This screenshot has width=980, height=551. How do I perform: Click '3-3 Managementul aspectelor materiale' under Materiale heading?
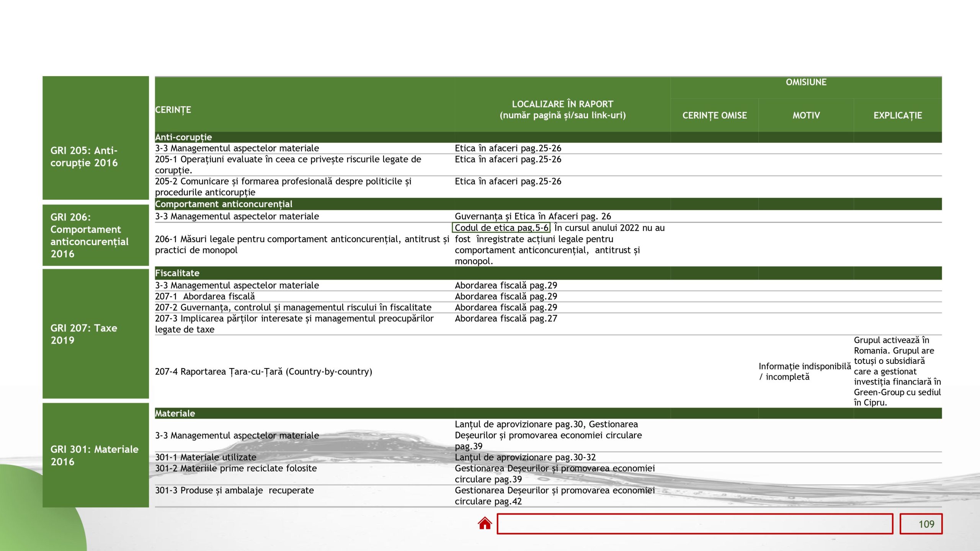[237, 435]
